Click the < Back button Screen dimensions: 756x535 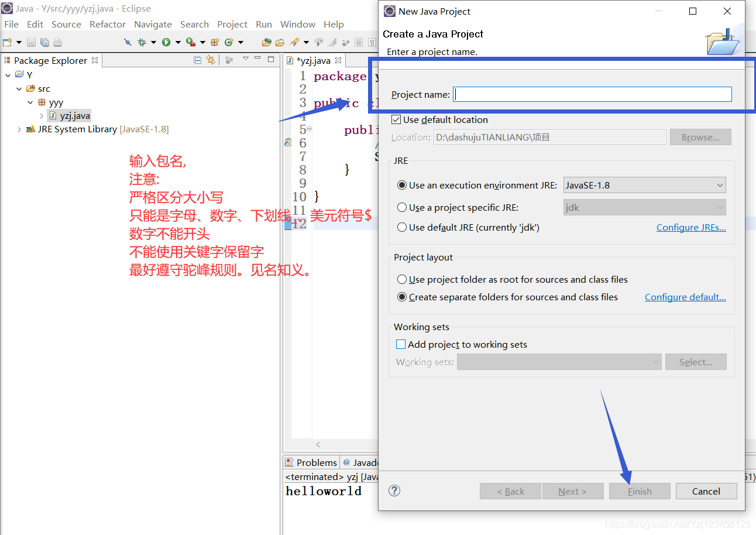tap(510, 491)
